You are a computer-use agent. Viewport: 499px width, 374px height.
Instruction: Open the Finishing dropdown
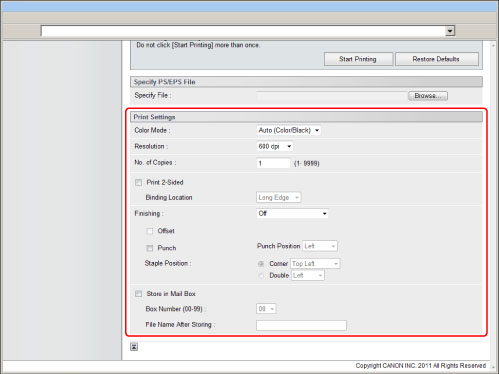click(x=292, y=213)
